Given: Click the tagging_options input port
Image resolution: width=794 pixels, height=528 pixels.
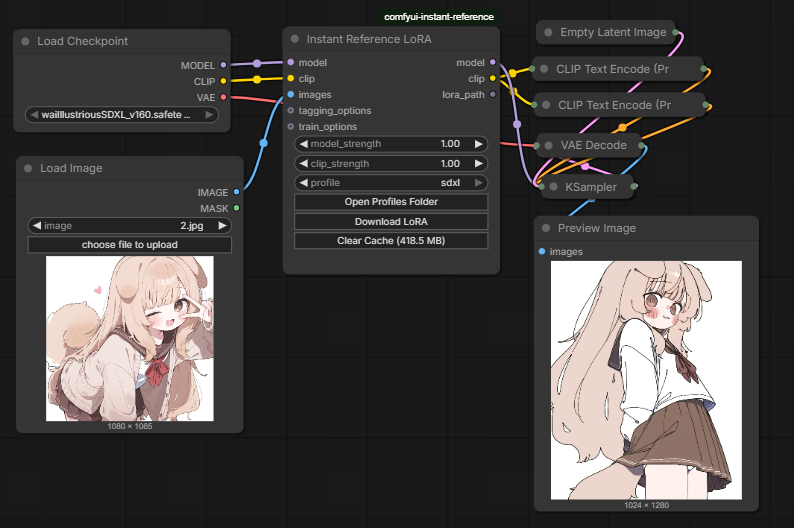Looking at the screenshot, I should [291, 110].
